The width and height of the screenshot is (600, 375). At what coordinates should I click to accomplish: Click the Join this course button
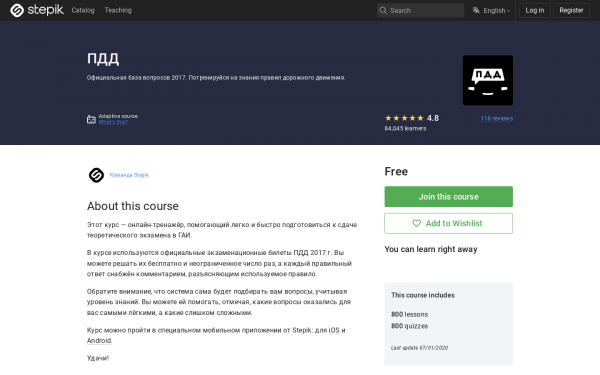coord(448,197)
